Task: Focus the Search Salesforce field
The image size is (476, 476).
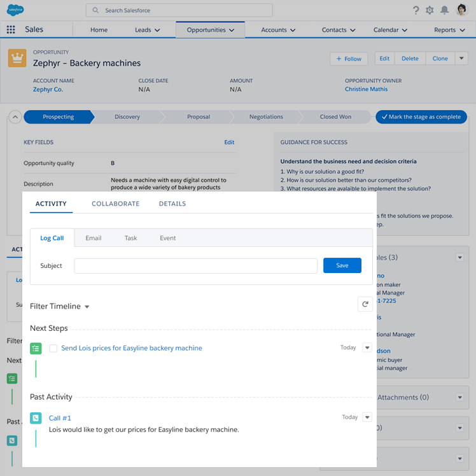Action: tap(179, 10)
